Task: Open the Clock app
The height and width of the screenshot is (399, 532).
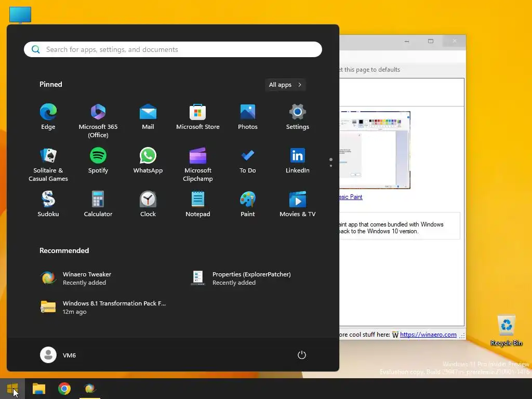Action: (148, 204)
